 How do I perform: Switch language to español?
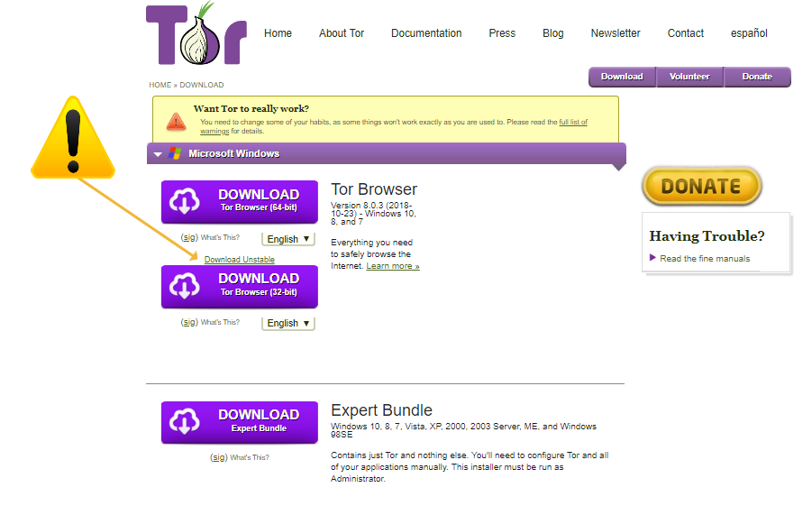click(749, 33)
